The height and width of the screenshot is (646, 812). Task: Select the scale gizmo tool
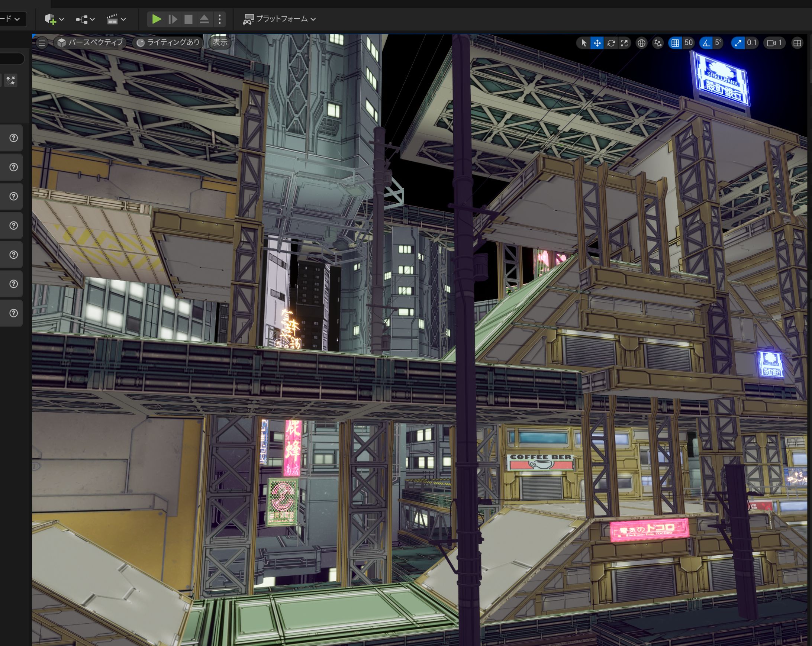tap(625, 43)
